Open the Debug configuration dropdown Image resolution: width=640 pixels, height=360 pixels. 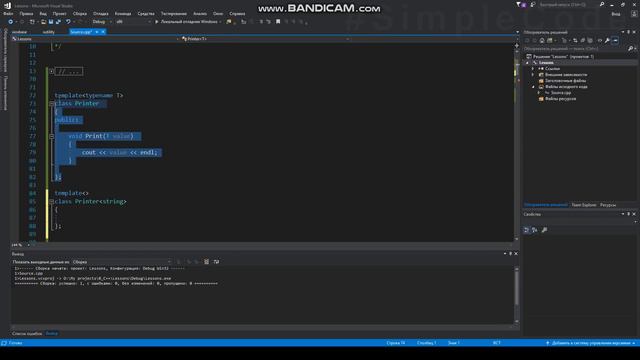[x=102, y=22]
